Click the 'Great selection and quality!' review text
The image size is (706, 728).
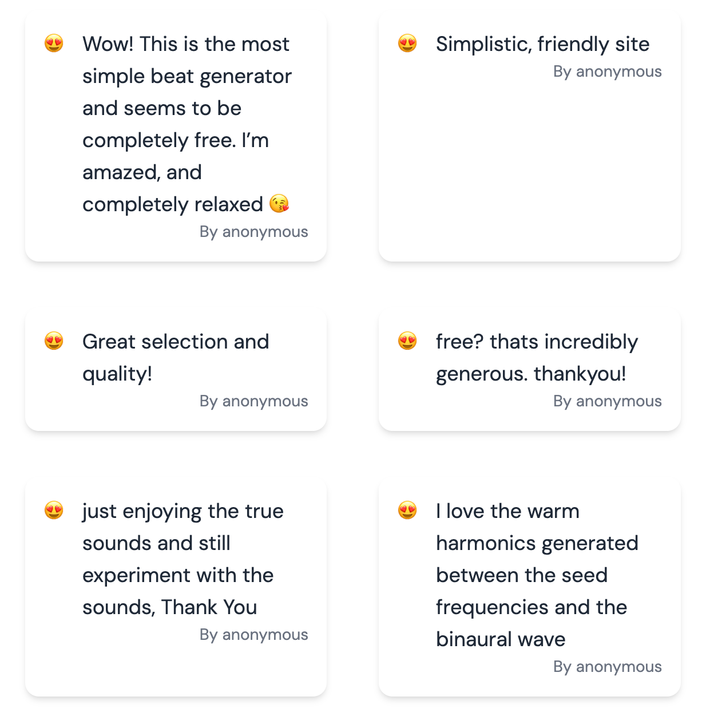coord(176,358)
